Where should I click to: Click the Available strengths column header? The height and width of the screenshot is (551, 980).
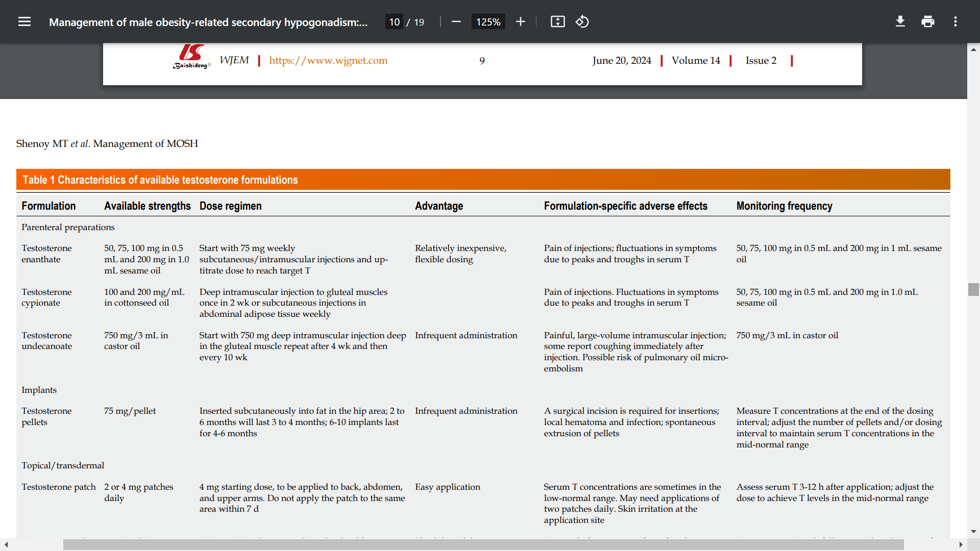tap(148, 206)
